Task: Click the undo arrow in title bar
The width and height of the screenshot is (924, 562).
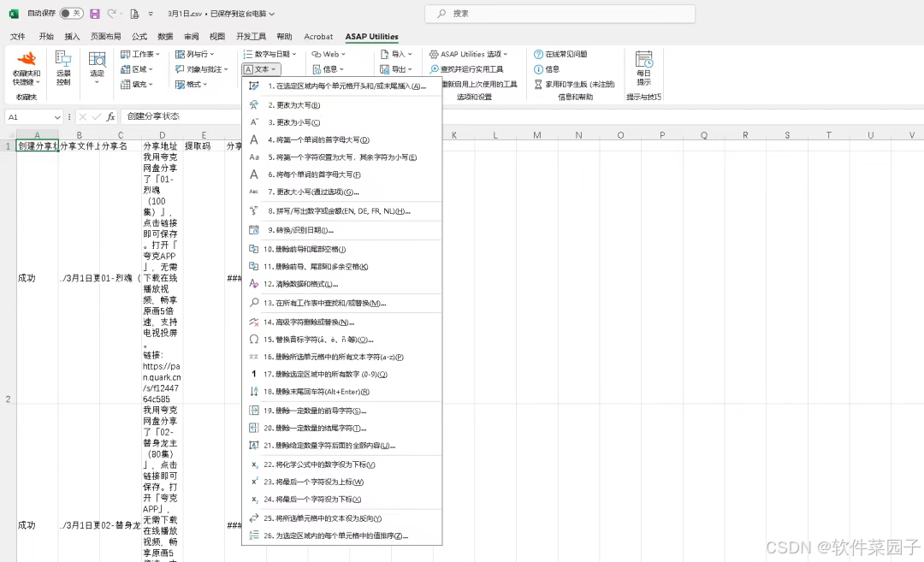Action: click(110, 13)
